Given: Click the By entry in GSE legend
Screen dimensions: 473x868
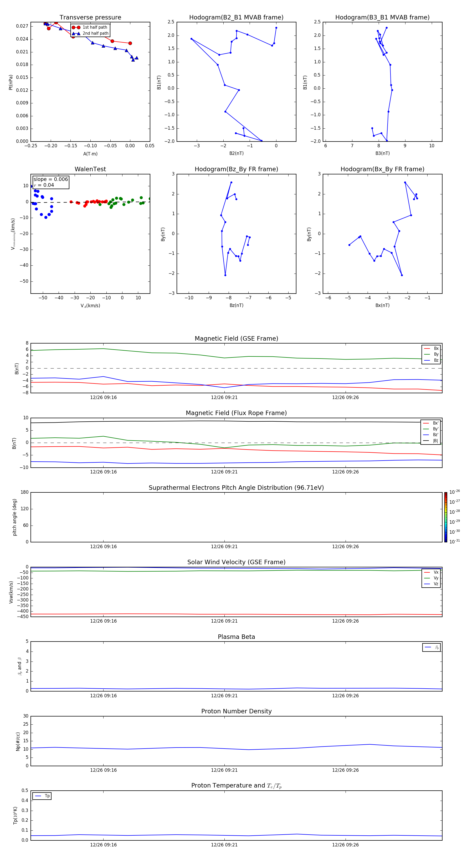Looking at the screenshot, I should (x=431, y=355).
